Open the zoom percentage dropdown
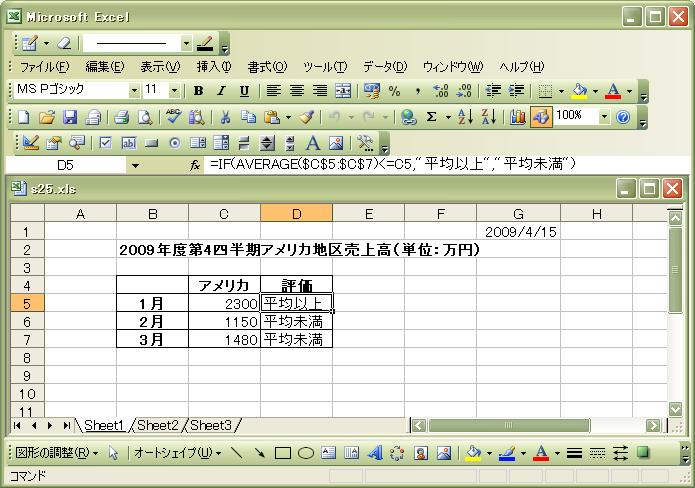 tap(604, 117)
